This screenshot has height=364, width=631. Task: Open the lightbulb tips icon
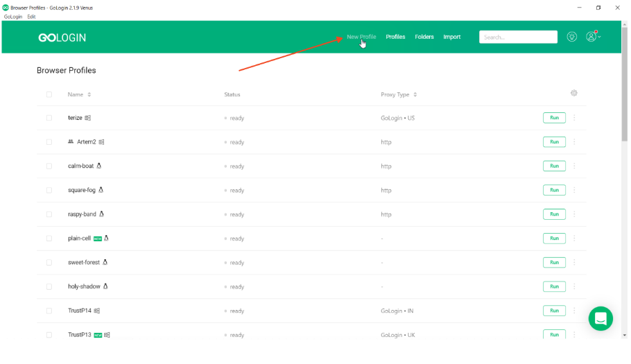[572, 37]
